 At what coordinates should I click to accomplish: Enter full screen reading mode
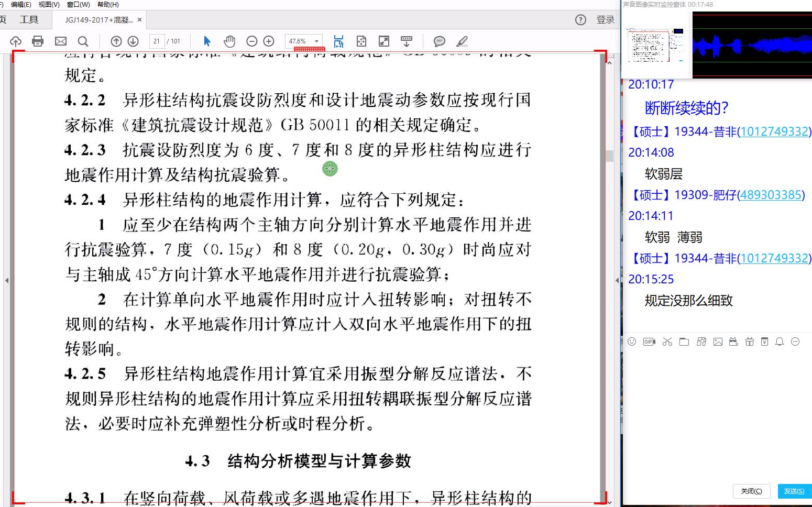(x=384, y=41)
